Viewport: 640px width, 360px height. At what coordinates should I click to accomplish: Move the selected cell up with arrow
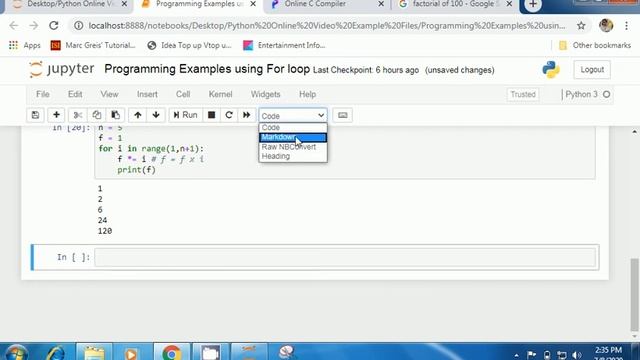coord(138,115)
